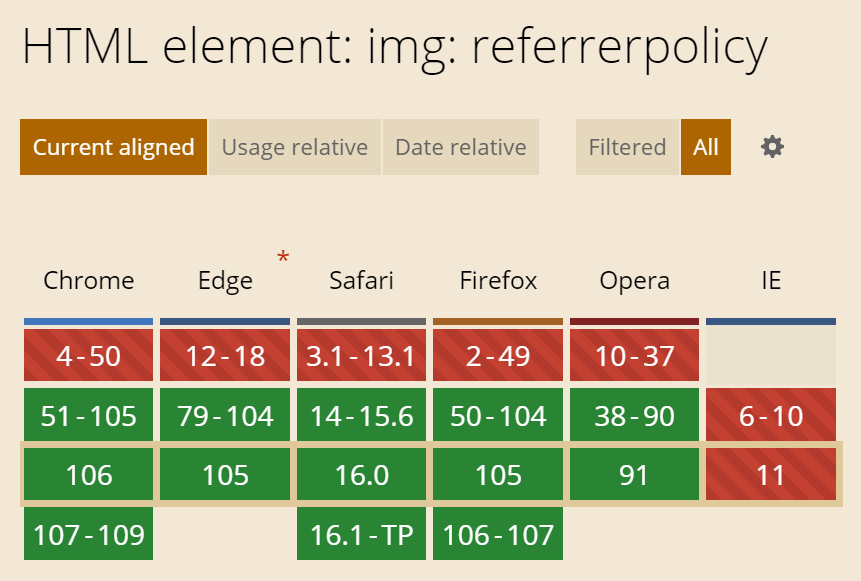861x581 pixels.
Task: Click the Opera 38-90 version cell
Action: click(x=634, y=415)
